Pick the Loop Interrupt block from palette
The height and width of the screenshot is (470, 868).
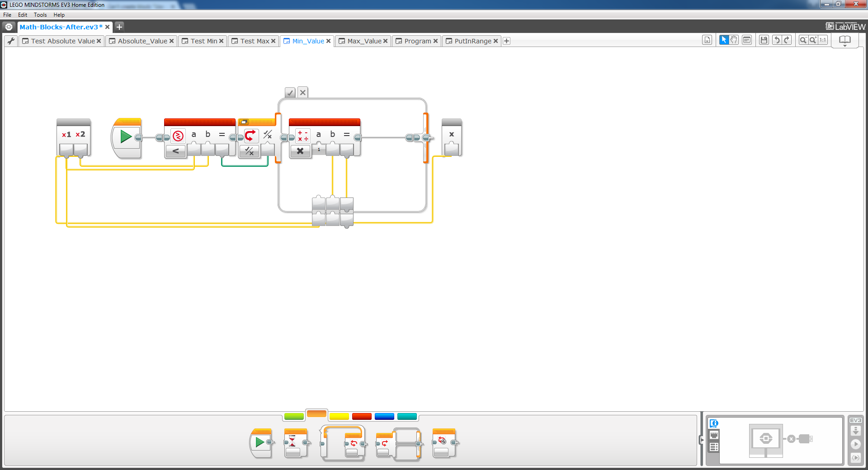(x=445, y=443)
